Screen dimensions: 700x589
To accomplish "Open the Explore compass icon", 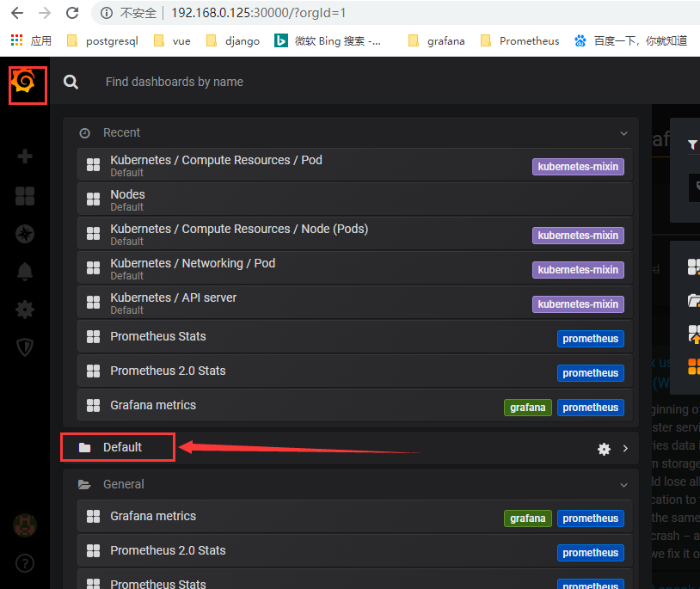I will point(25,234).
